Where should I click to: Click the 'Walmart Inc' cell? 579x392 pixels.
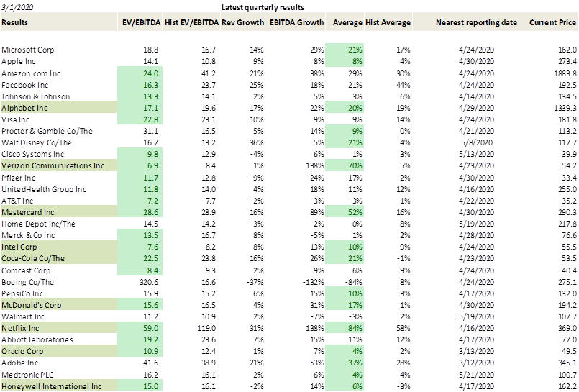(x=23, y=316)
